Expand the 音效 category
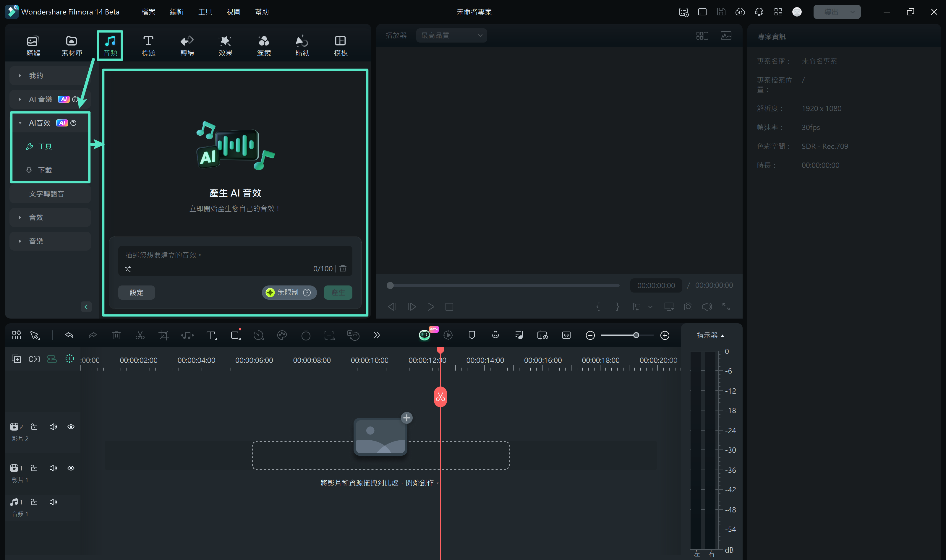Image resolution: width=946 pixels, height=560 pixels. tap(50, 217)
